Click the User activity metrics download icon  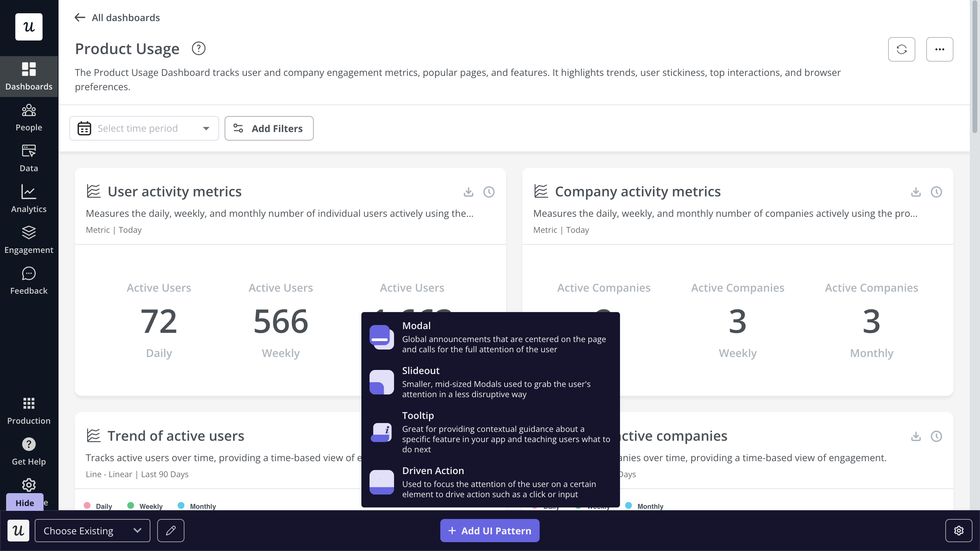(x=469, y=192)
